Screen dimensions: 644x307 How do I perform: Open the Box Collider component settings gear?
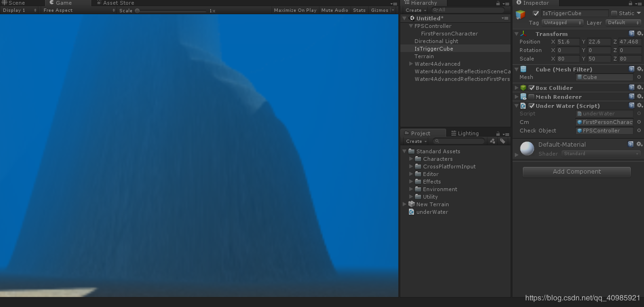click(640, 88)
